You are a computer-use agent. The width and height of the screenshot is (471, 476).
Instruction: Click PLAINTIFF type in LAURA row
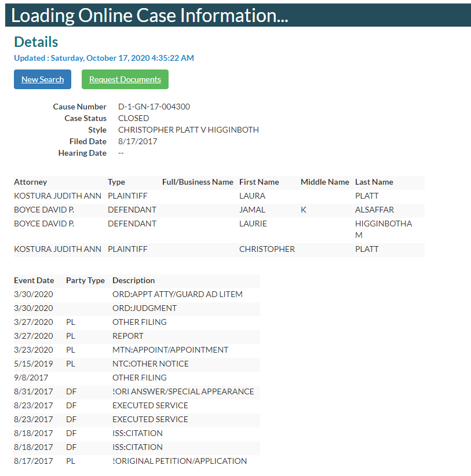point(127,196)
